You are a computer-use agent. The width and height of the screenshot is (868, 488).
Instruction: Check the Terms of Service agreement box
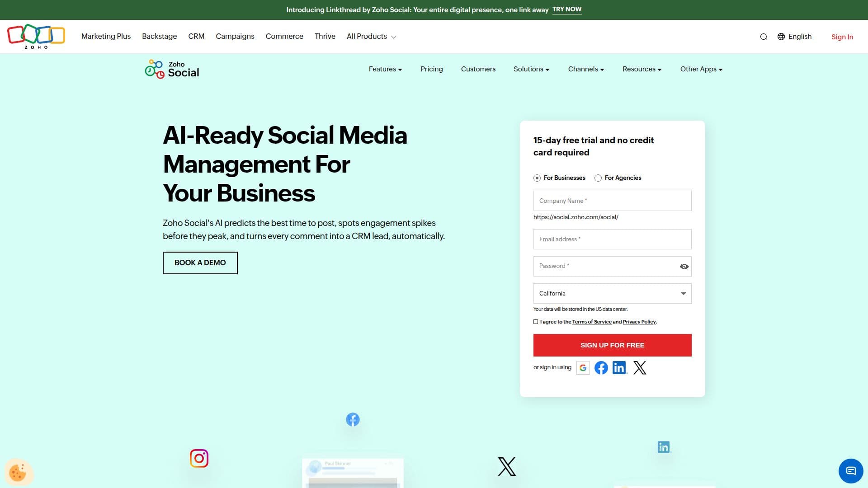(536, 322)
